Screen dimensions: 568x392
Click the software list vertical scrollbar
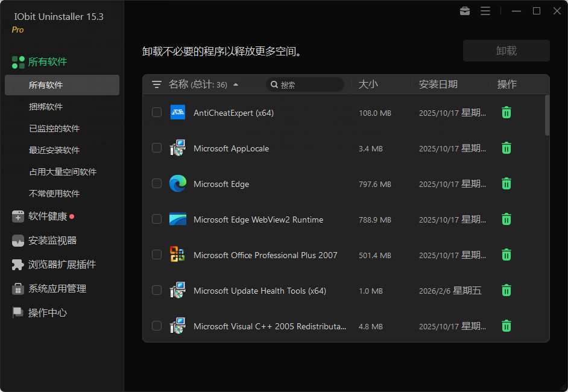[547, 115]
